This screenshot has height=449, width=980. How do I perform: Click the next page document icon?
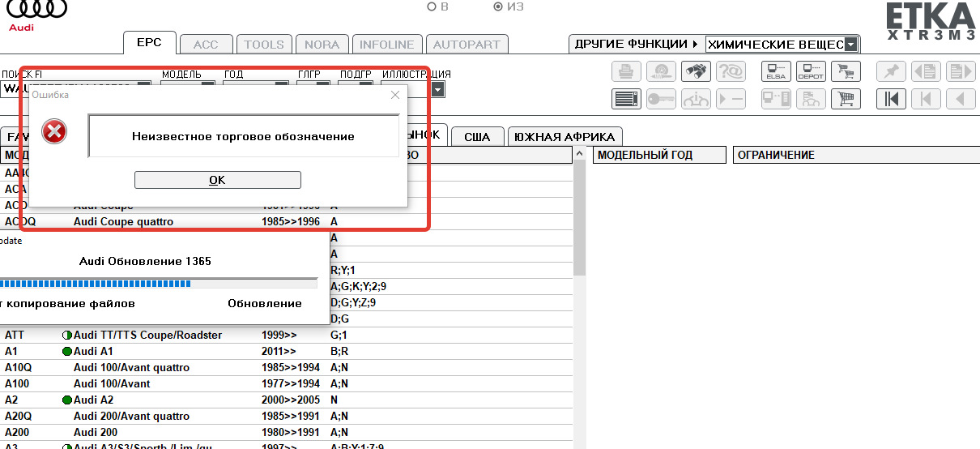[961, 72]
